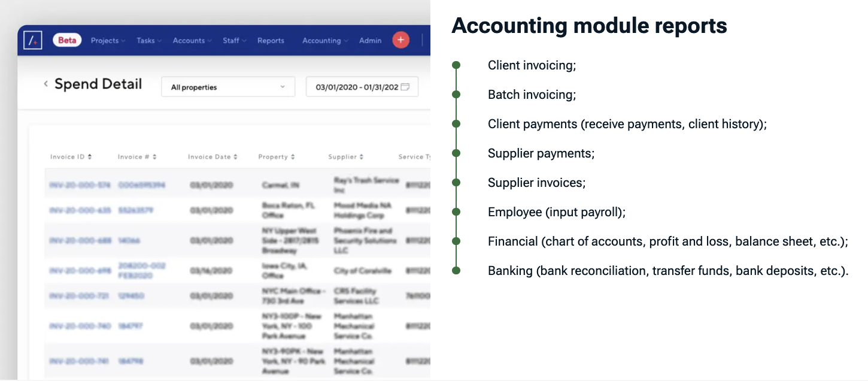868x381 pixels.
Task: Sort by Supplier column arrows
Action: (x=362, y=157)
